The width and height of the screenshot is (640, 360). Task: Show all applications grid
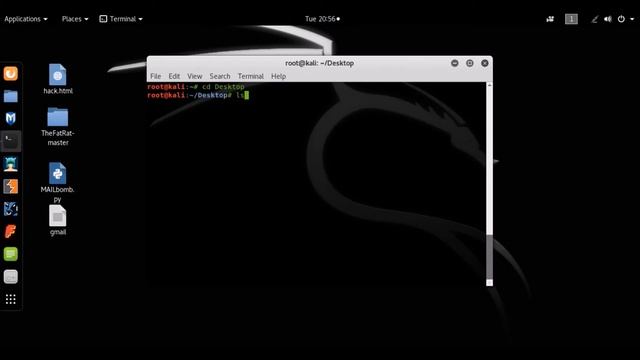[x=11, y=299]
